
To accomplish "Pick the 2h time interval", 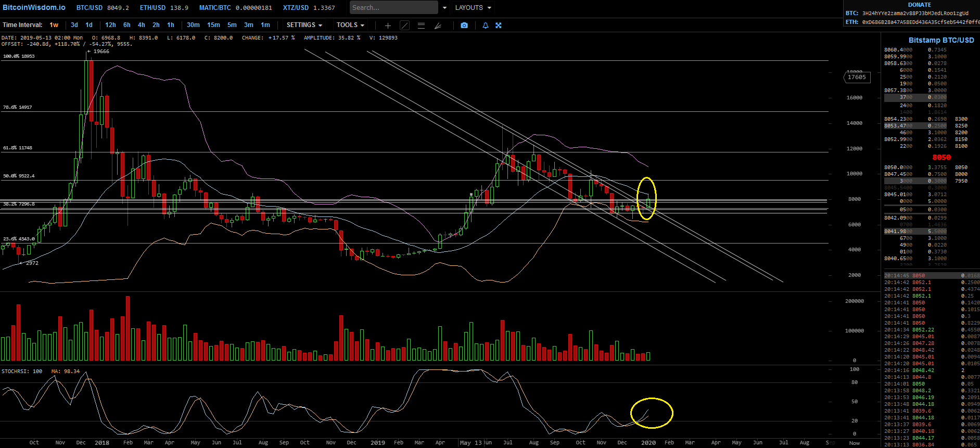I will pyautogui.click(x=156, y=25).
